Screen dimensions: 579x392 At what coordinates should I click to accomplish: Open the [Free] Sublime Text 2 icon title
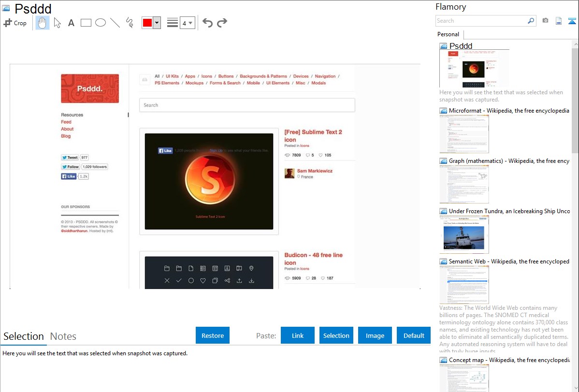click(313, 136)
